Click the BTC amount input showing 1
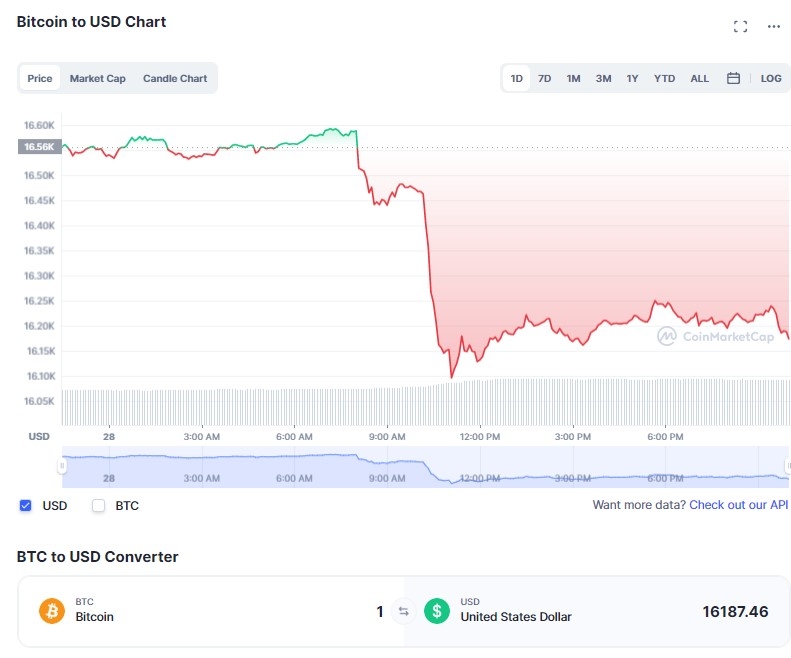 380,612
